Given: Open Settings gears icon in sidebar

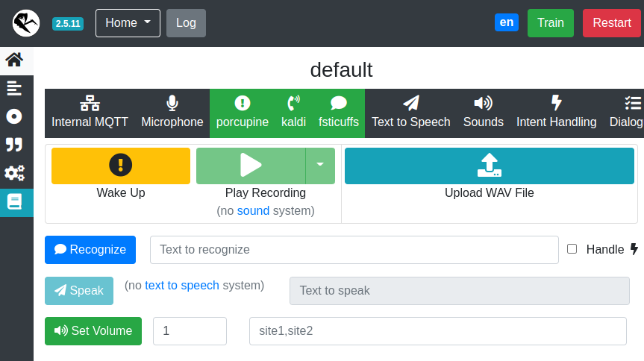Looking at the screenshot, I should click(14, 173).
